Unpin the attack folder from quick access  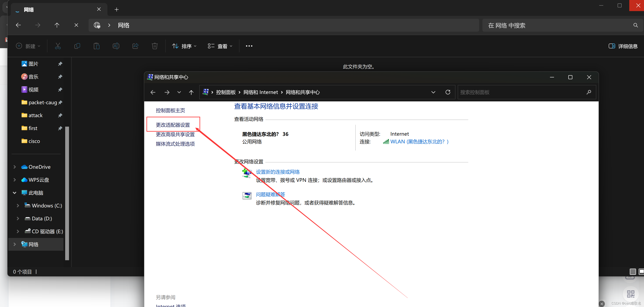60,115
